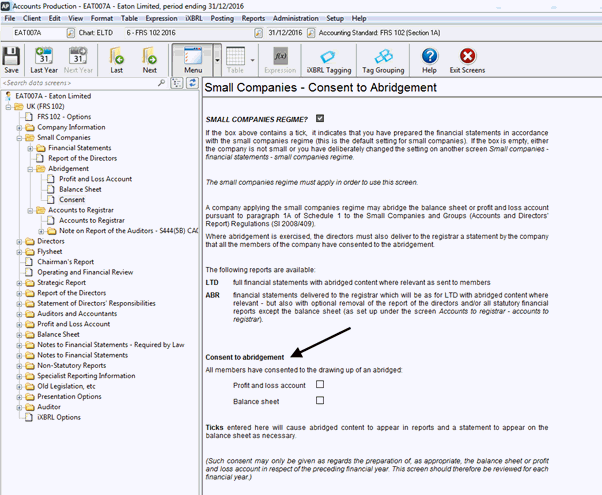Expand the Flysheet folder
The height and width of the screenshot is (495, 602).
coord(19,252)
